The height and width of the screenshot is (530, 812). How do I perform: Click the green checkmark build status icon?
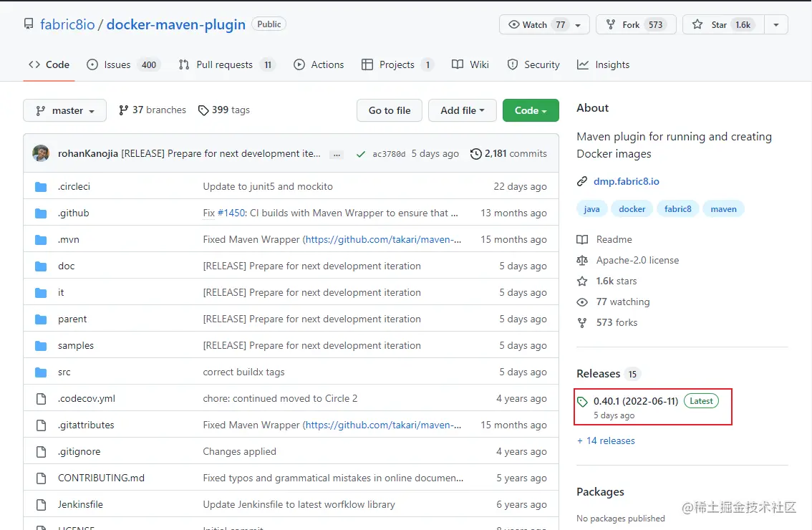[x=360, y=154]
